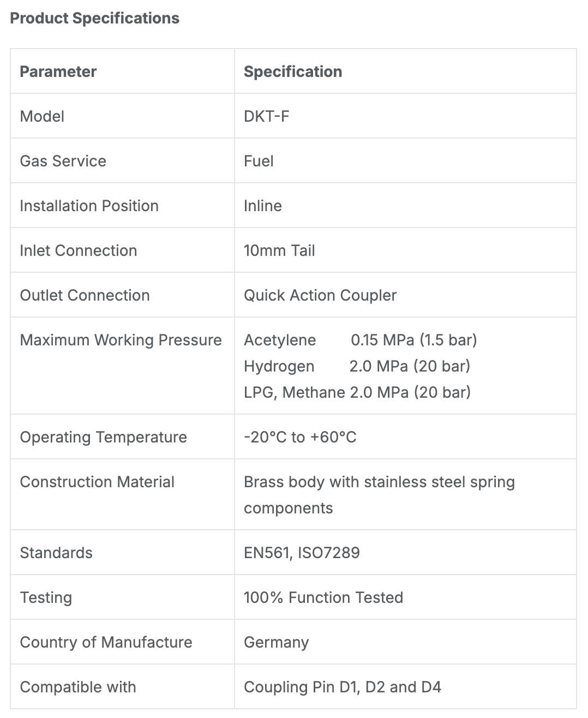
Task: Click the -20°C to +60°C temperature value
Action: (300, 437)
